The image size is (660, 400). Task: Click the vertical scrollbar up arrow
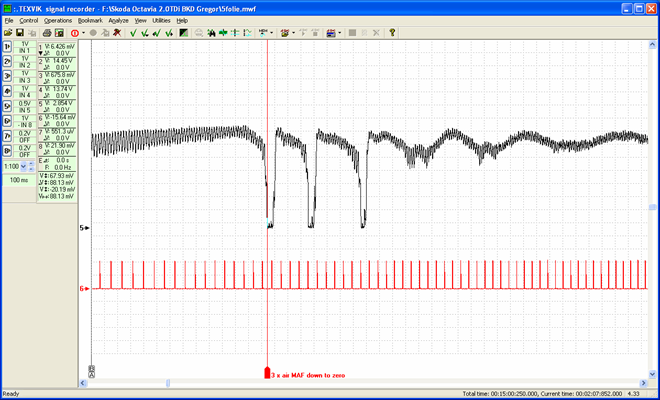(x=652, y=45)
